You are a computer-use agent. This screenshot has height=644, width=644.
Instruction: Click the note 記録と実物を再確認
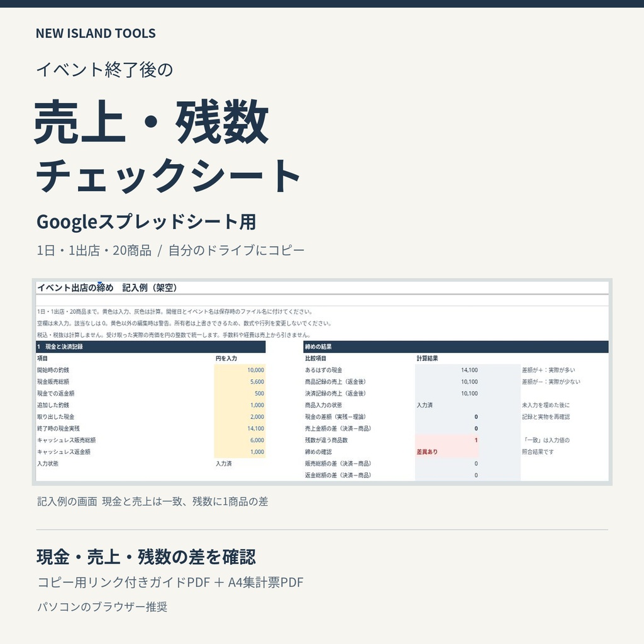(x=545, y=417)
